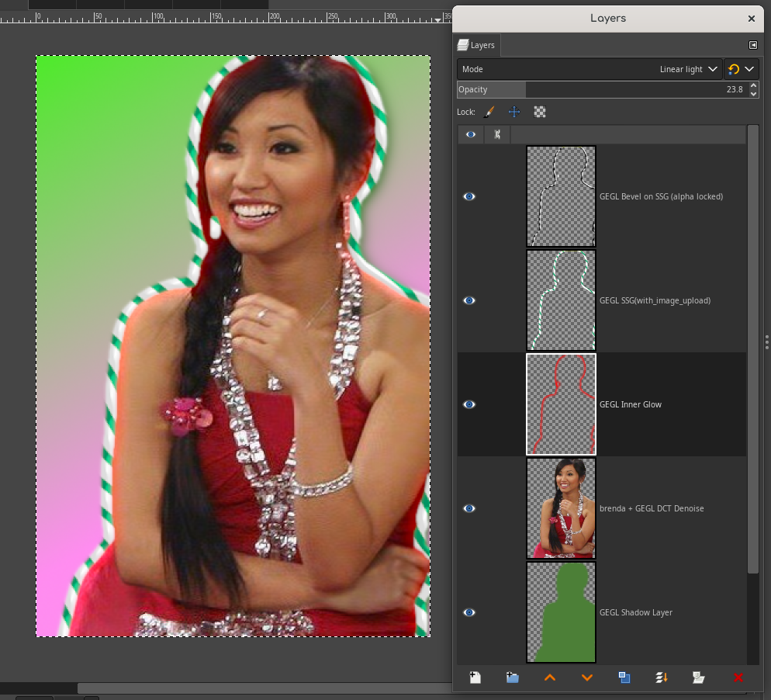771x700 pixels.
Task: Click the 'GEGL Inner Glow' layer name
Action: point(630,404)
